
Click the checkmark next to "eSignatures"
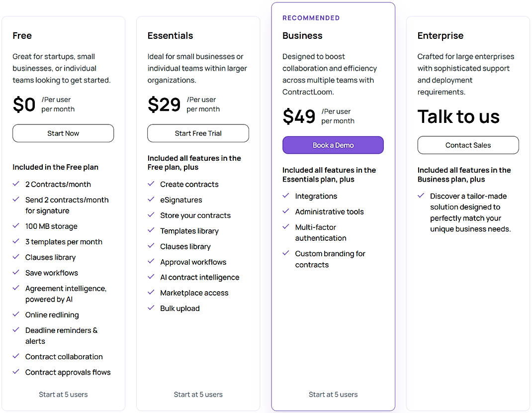(151, 200)
